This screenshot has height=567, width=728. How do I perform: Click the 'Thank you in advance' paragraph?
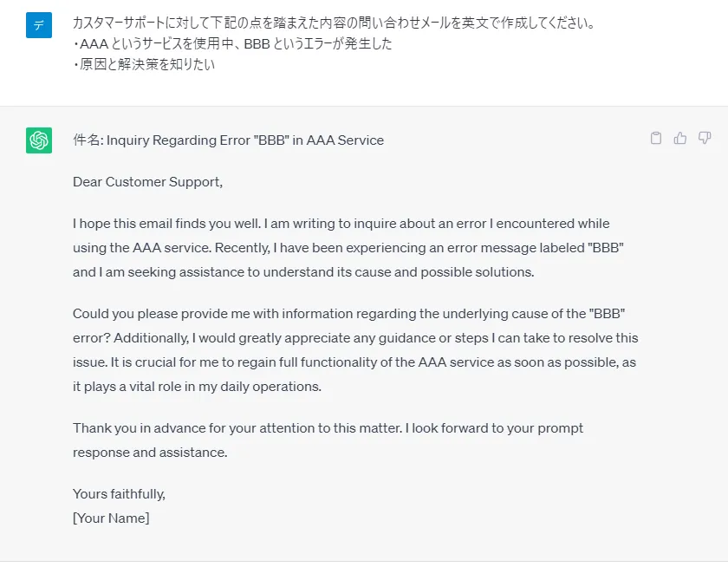[x=328, y=440]
